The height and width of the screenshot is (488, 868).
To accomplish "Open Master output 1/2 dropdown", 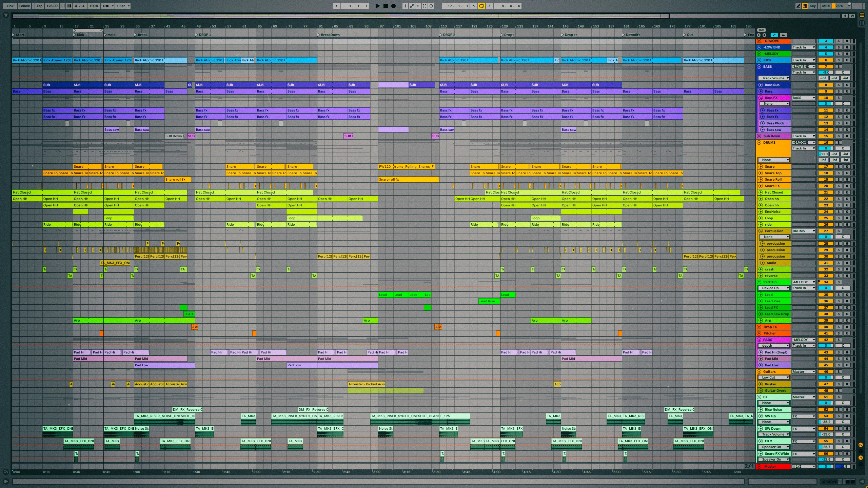I will [804, 467].
